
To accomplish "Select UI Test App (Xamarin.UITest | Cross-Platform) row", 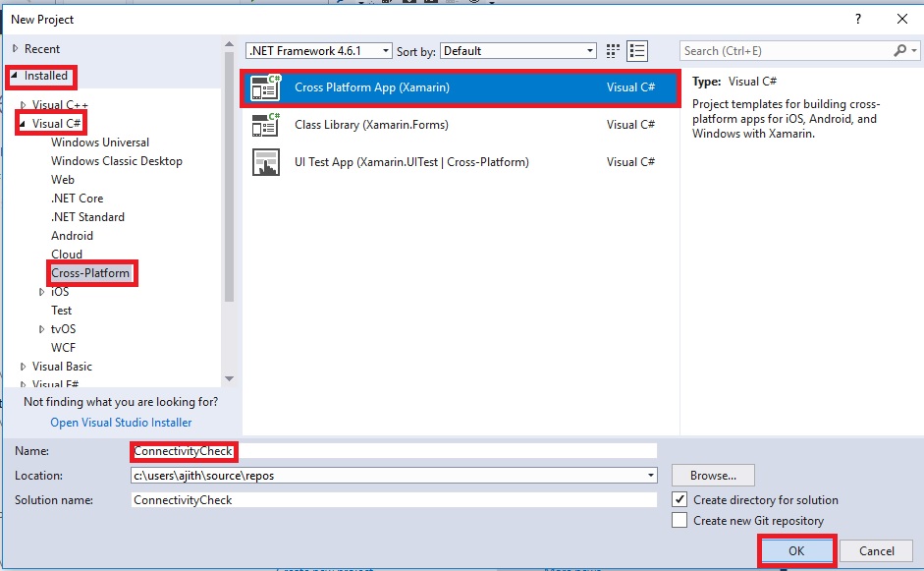I will tap(460, 162).
